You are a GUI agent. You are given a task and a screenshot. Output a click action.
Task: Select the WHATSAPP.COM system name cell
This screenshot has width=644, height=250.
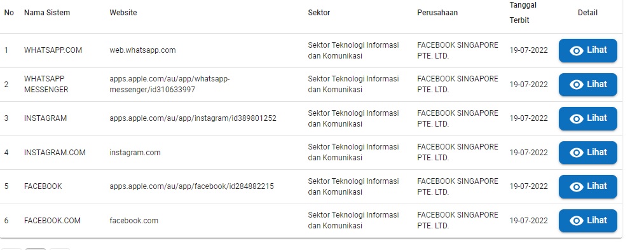[53, 50]
